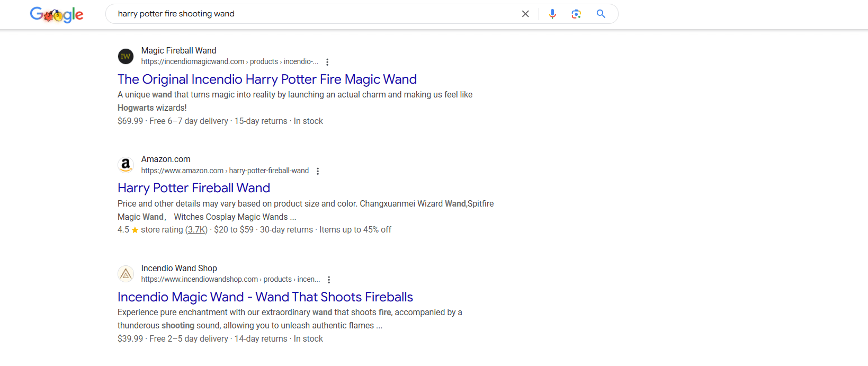Click "Free 6–7 day delivery" text

click(189, 121)
